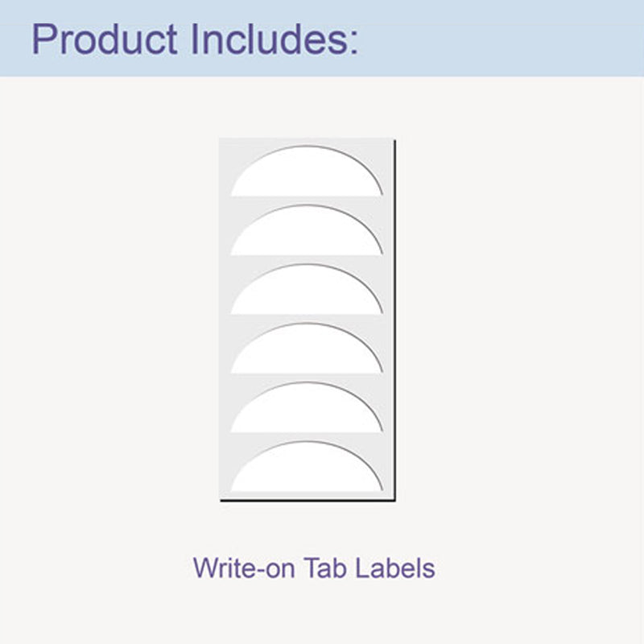Screen dimensions: 644x644
Task: Click the curved arc of top label
Action: point(307,147)
